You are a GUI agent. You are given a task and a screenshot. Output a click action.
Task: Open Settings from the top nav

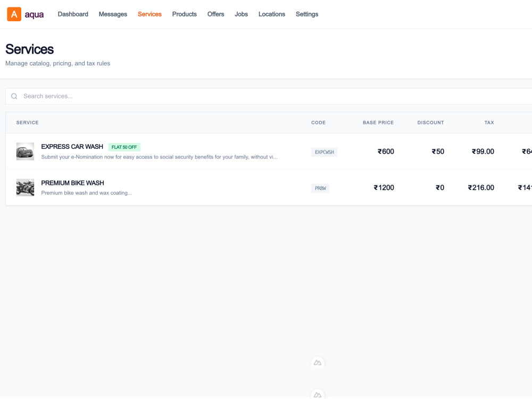pyautogui.click(x=307, y=14)
